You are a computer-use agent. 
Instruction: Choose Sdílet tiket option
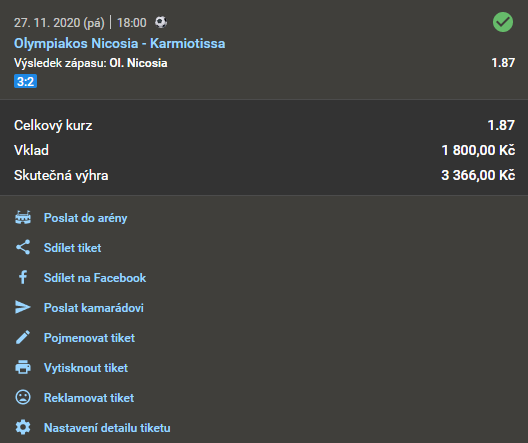click(x=72, y=248)
